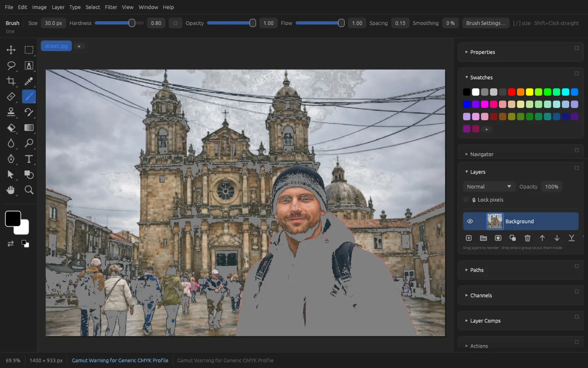588x368 pixels.
Task: Expand the Properties panel
Action: coord(483,52)
